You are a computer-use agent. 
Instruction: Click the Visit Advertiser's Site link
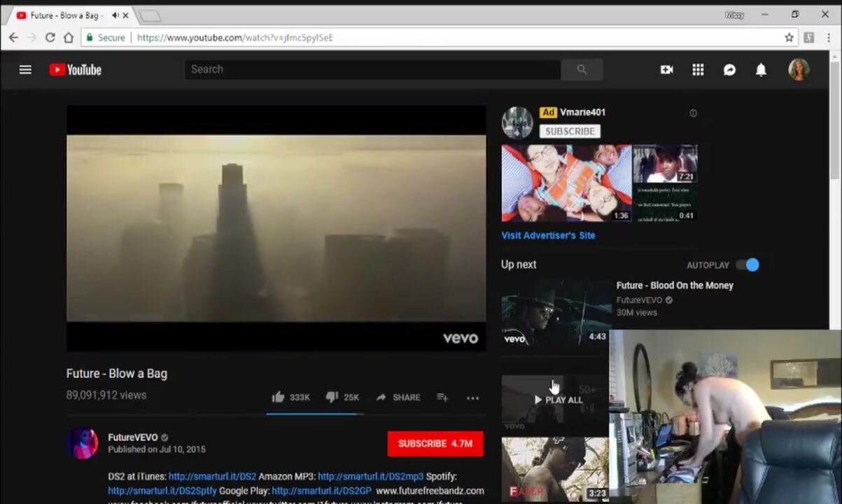[x=548, y=235]
